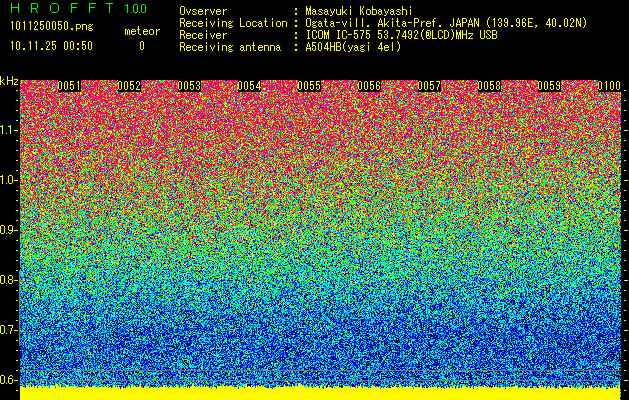The width and height of the screenshot is (629, 400).
Task: Click the 0100 time marker
Action: click(609, 86)
